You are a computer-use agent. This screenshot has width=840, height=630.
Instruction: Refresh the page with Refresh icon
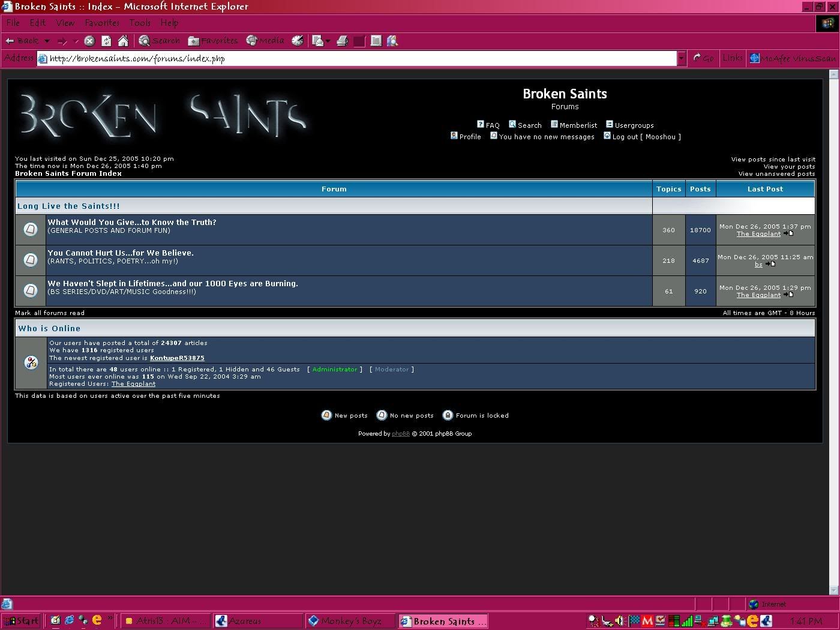pos(106,41)
